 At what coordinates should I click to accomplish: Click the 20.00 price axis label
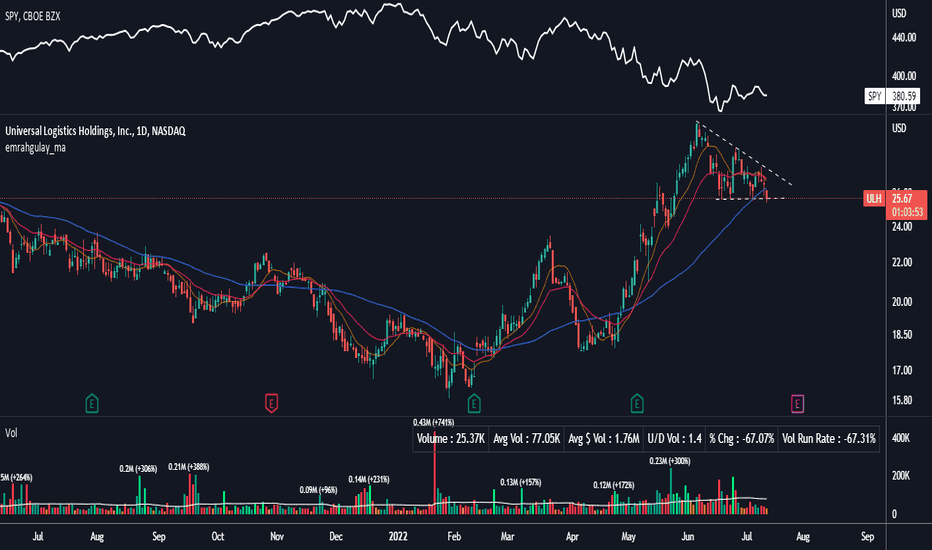click(902, 302)
